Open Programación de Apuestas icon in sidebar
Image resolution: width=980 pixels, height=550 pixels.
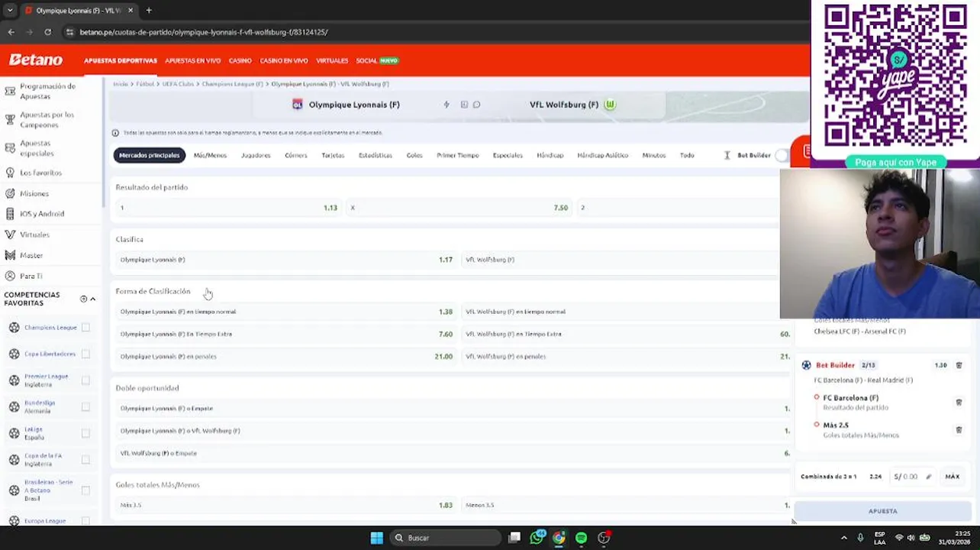tap(10, 91)
